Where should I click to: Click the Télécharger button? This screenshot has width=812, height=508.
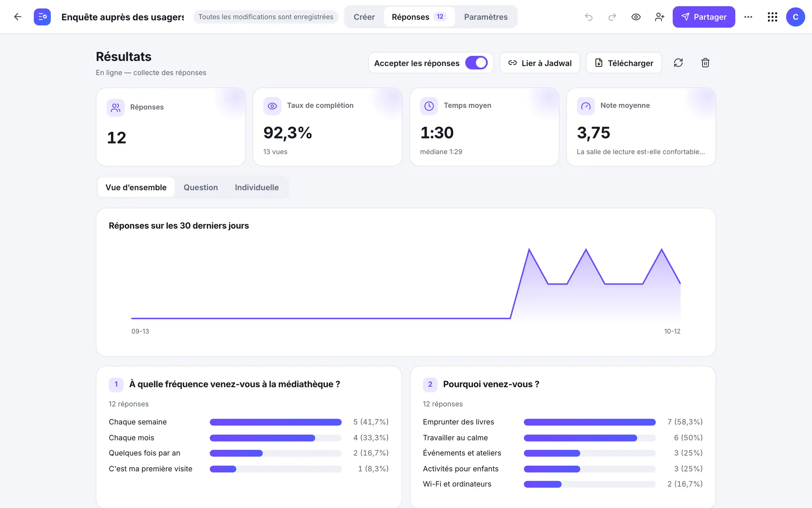coord(624,63)
